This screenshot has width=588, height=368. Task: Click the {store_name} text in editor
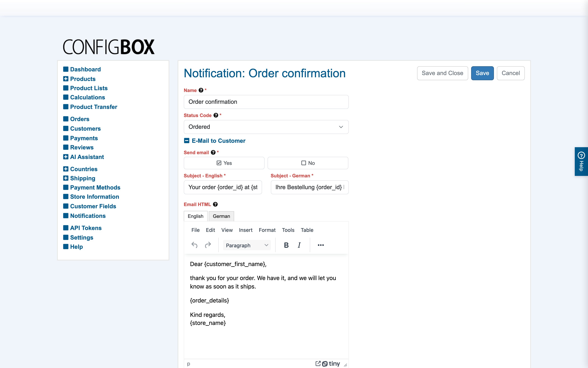[208, 323]
